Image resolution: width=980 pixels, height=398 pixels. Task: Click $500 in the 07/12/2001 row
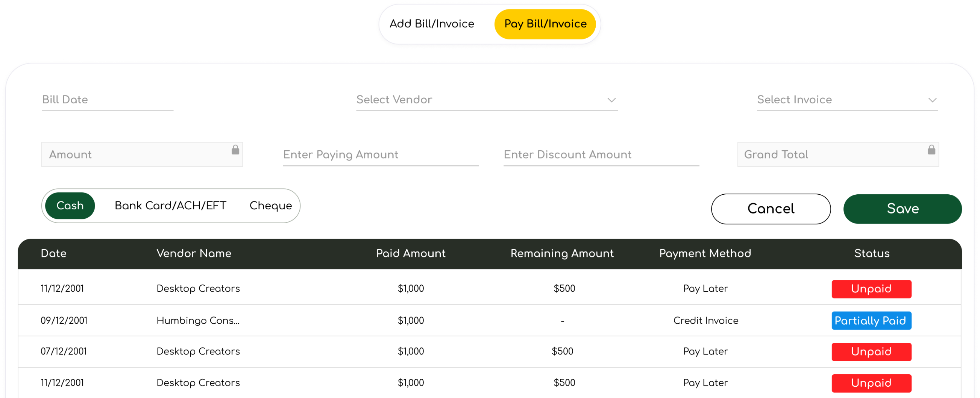(562, 352)
